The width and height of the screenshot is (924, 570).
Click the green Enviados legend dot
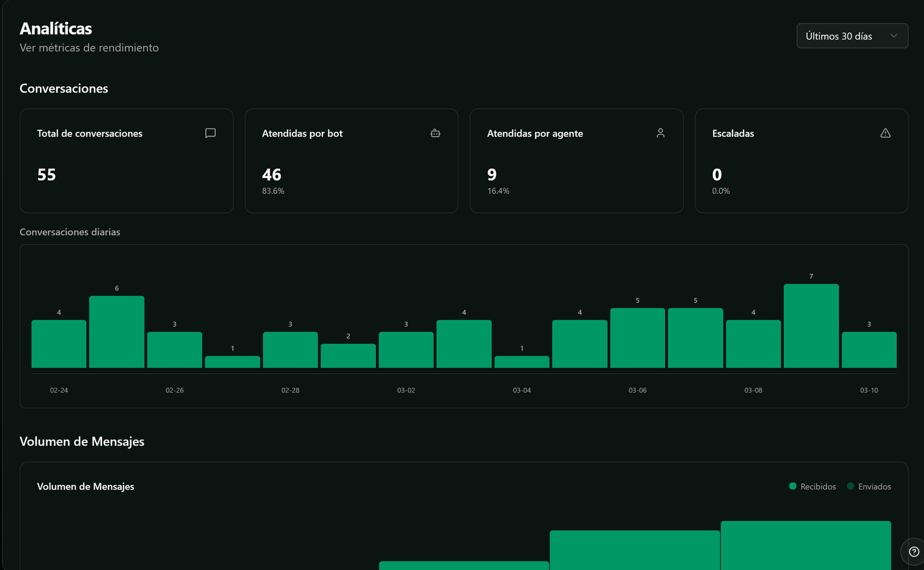click(x=851, y=486)
